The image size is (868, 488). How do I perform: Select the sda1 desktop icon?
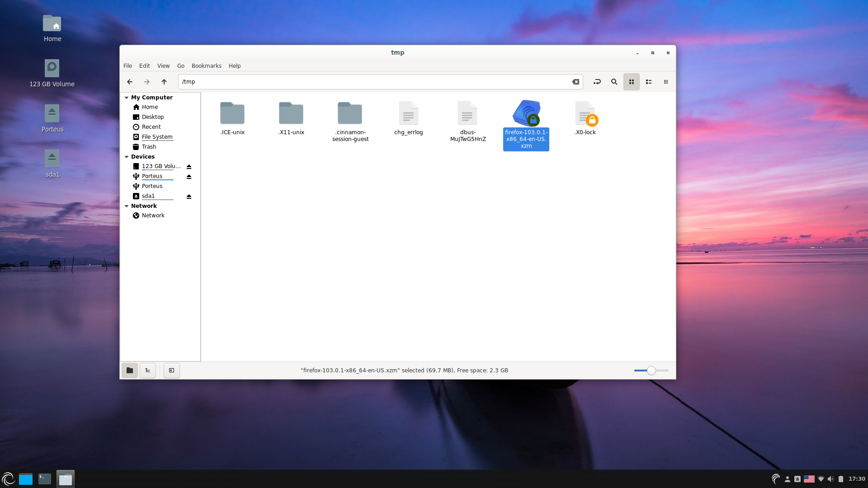tap(52, 164)
